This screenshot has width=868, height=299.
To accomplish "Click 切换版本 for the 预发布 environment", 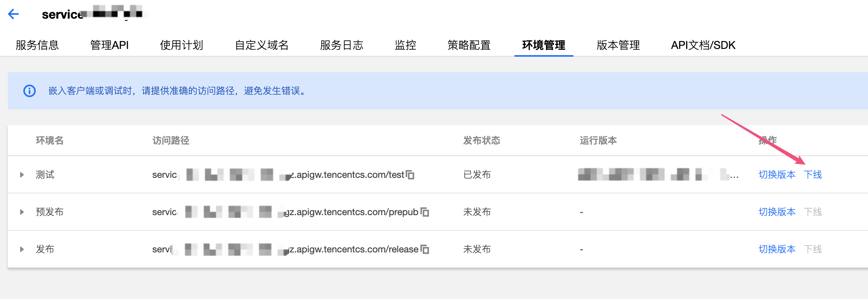I will pyautogui.click(x=777, y=212).
